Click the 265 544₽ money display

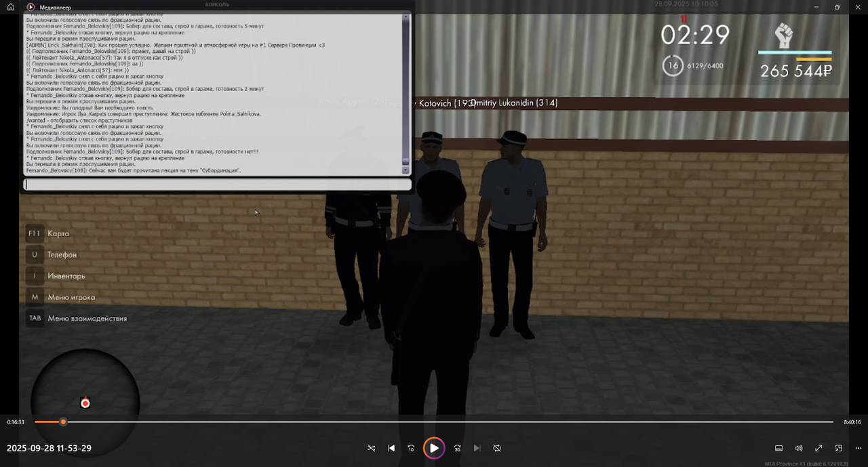pyautogui.click(x=796, y=71)
